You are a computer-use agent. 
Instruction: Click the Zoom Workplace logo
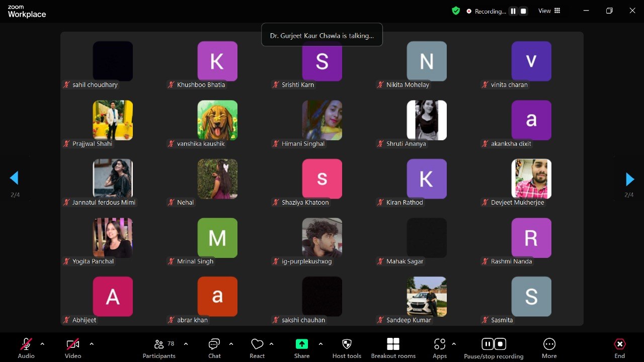pyautogui.click(x=27, y=11)
